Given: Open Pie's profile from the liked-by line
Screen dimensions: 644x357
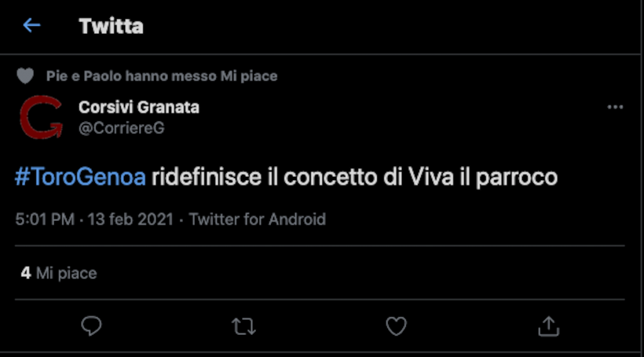Looking at the screenshot, I should [x=55, y=77].
